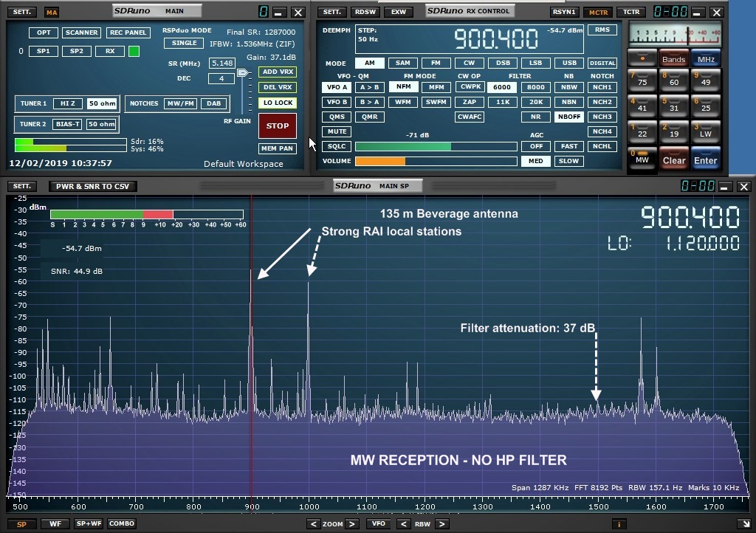Click DEL VRX button
The width and height of the screenshot is (756, 533).
click(x=278, y=87)
